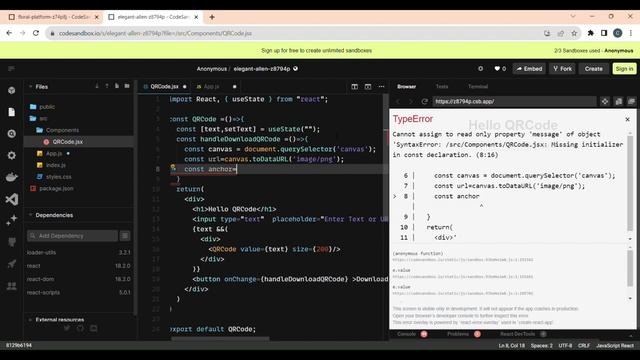
Task: Click the error overlay vertical scrollbar
Action: click(630, 184)
